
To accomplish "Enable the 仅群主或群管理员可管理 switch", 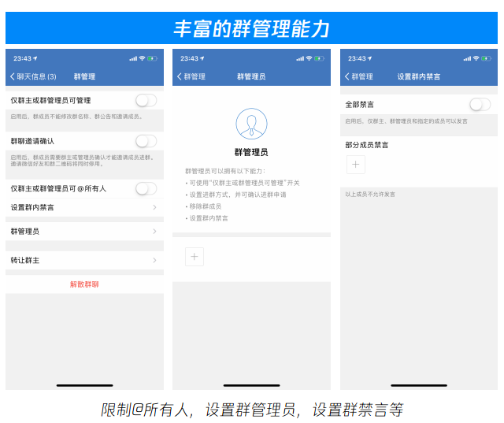I will (146, 100).
